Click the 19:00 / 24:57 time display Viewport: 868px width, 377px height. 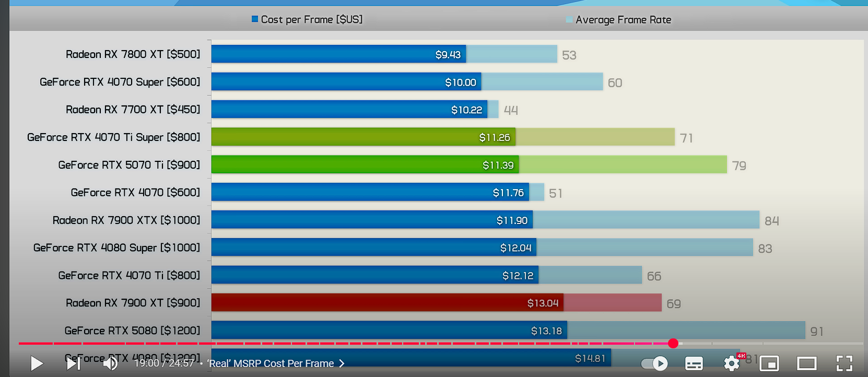point(164,363)
